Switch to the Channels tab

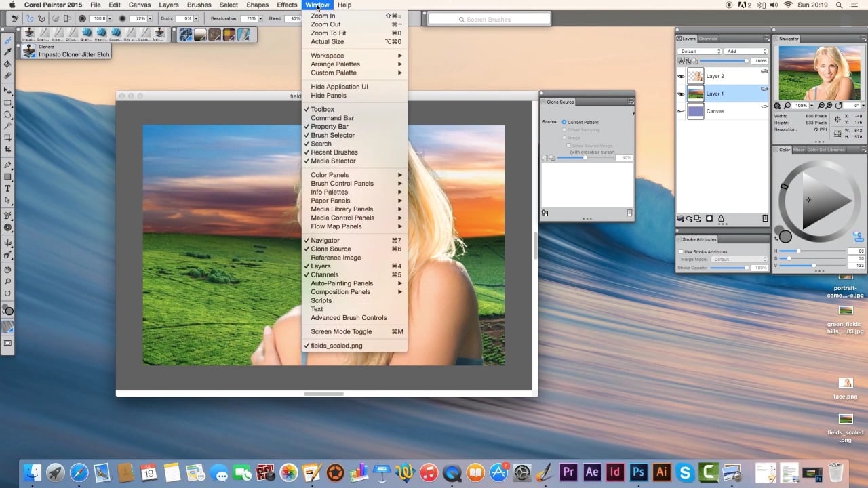(x=708, y=39)
